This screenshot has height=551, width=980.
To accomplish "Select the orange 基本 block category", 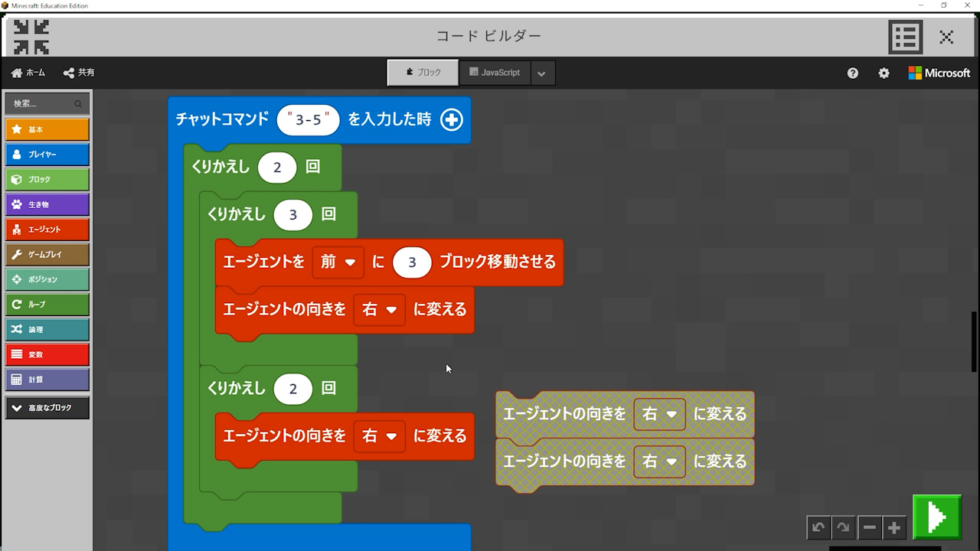I will click(47, 129).
